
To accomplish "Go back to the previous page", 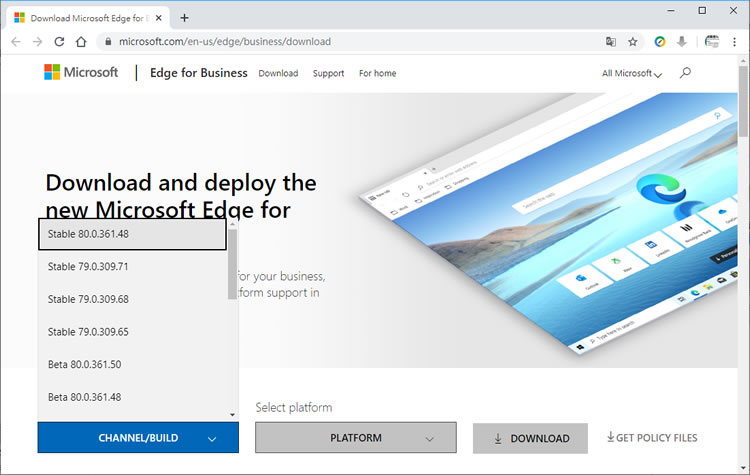I will pos(16,42).
